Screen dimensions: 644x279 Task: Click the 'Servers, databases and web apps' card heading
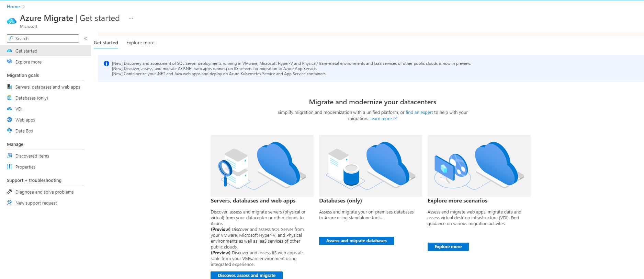(x=253, y=201)
